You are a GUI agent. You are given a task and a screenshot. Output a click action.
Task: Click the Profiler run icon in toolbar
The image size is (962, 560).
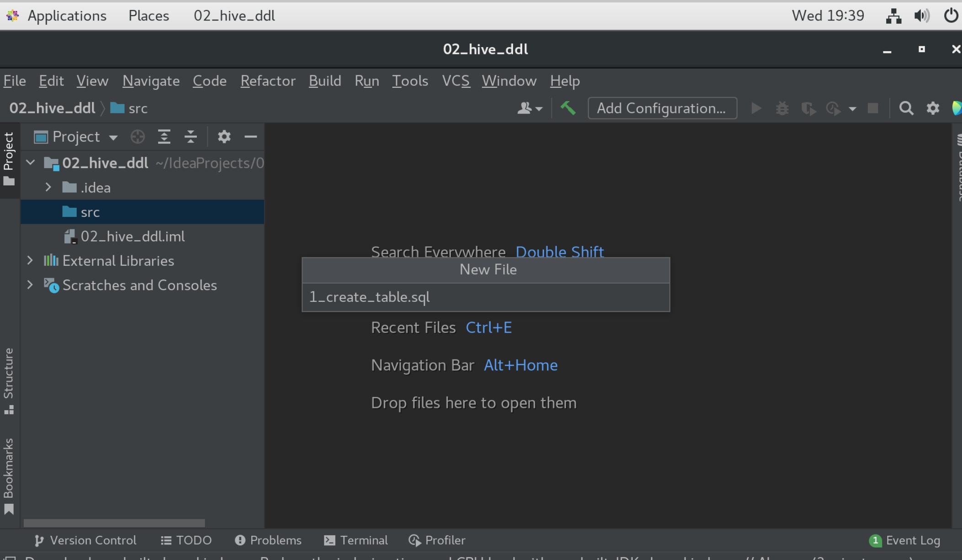pyautogui.click(x=834, y=109)
